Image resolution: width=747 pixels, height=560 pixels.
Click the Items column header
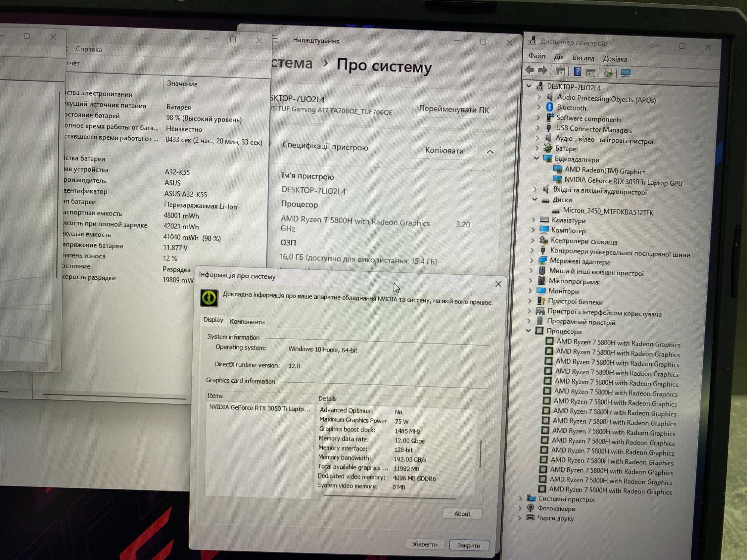point(215,395)
